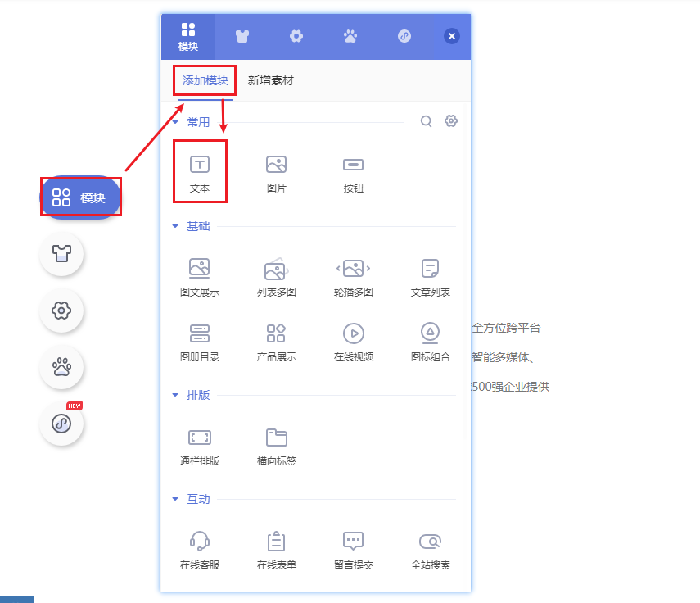Click the gear icon in left sidebar
Screen dimensions: 700x603
pyautogui.click(x=61, y=310)
